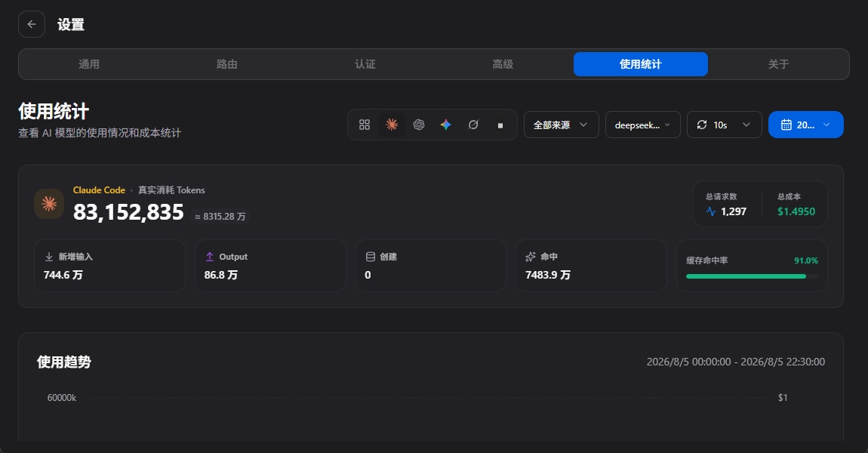Click the Claude Code label

(99, 190)
